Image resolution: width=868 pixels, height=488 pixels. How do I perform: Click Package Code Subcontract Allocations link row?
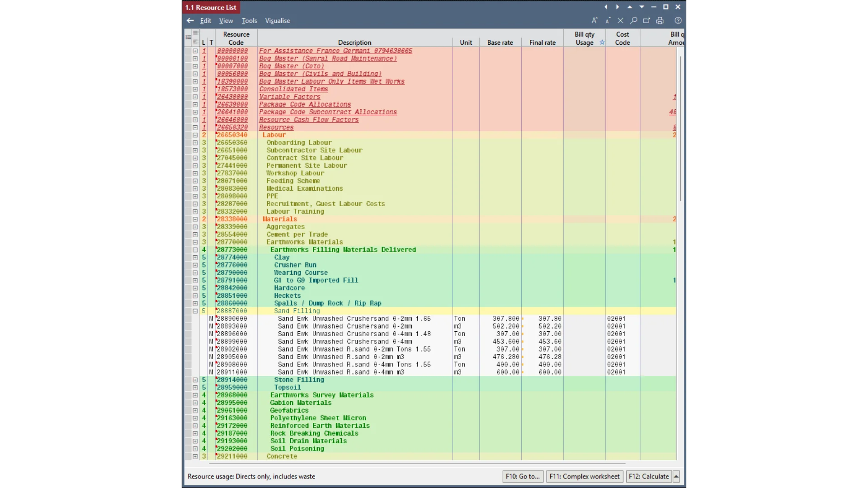(328, 112)
